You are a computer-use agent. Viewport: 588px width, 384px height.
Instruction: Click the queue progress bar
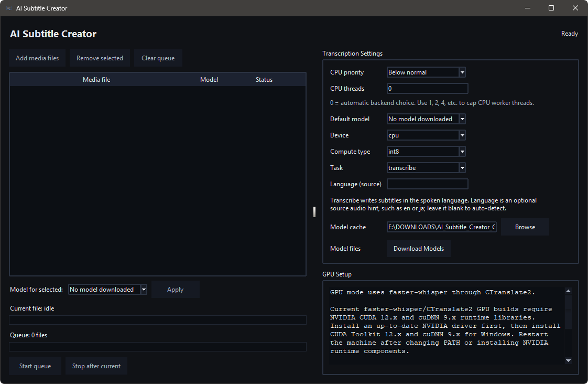[x=158, y=347]
